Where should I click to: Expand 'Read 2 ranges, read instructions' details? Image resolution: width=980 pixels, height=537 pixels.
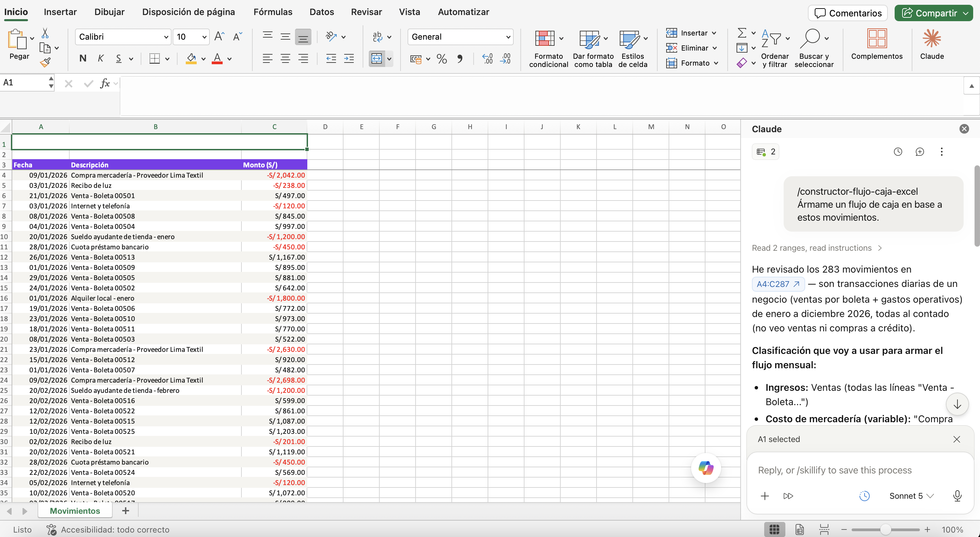pyautogui.click(x=817, y=248)
